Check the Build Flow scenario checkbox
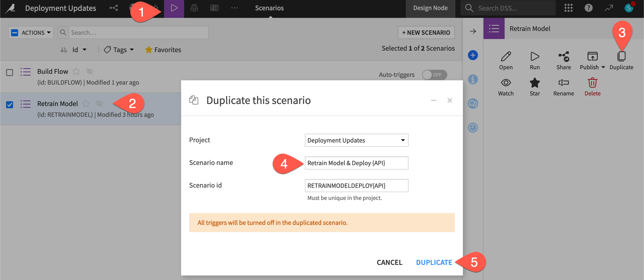The width and height of the screenshot is (644, 280). [x=9, y=72]
